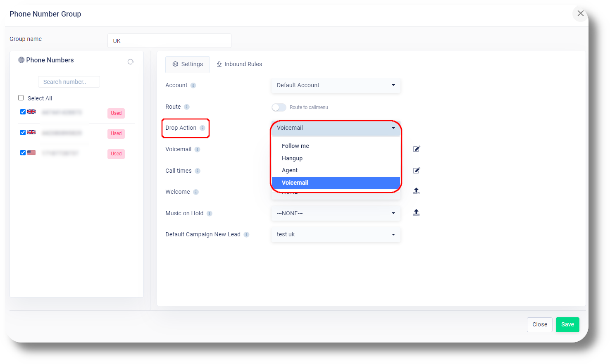The image size is (610, 364).
Task: Open the Default Account dropdown
Action: [335, 86]
